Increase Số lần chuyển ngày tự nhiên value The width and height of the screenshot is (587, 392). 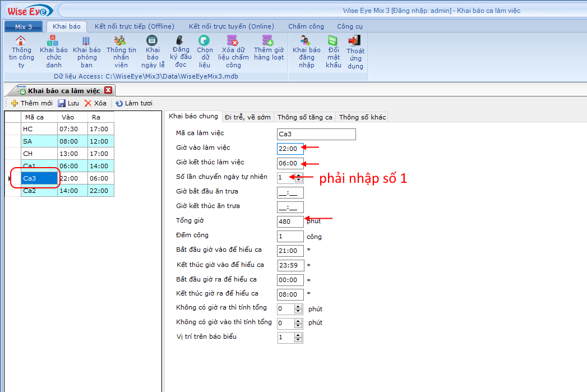[298, 175]
